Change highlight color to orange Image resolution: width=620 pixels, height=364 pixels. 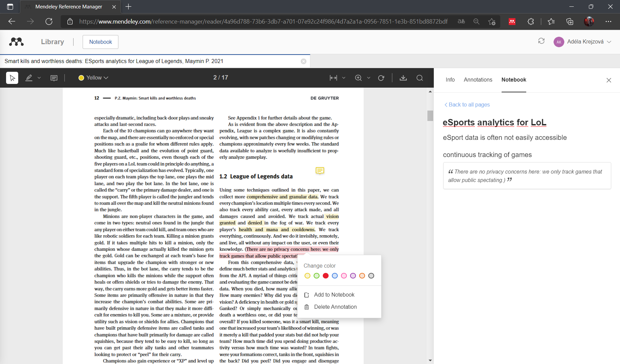pos(362,276)
